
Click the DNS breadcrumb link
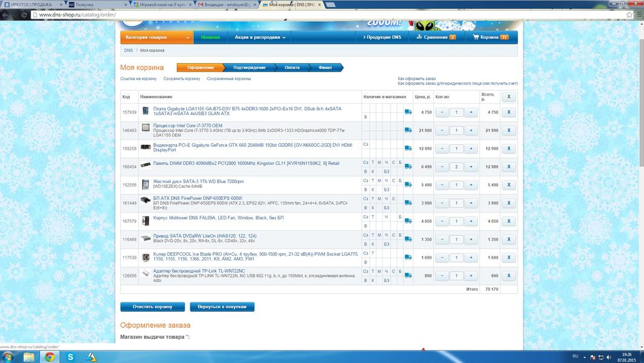(128, 50)
